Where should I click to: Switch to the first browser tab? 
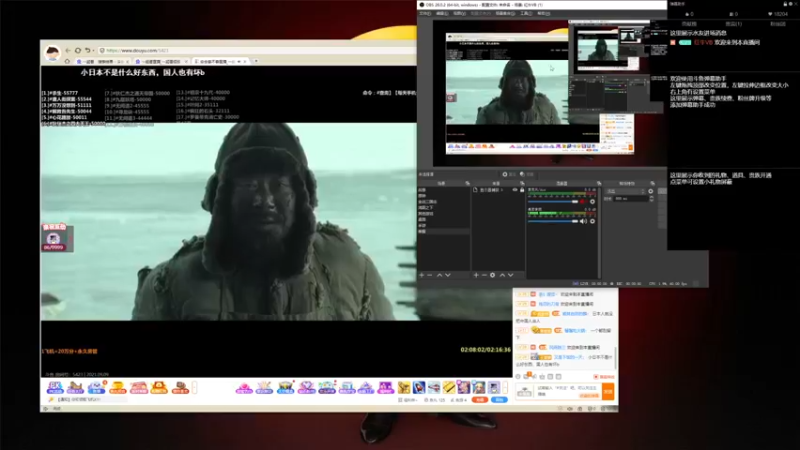click(102, 61)
